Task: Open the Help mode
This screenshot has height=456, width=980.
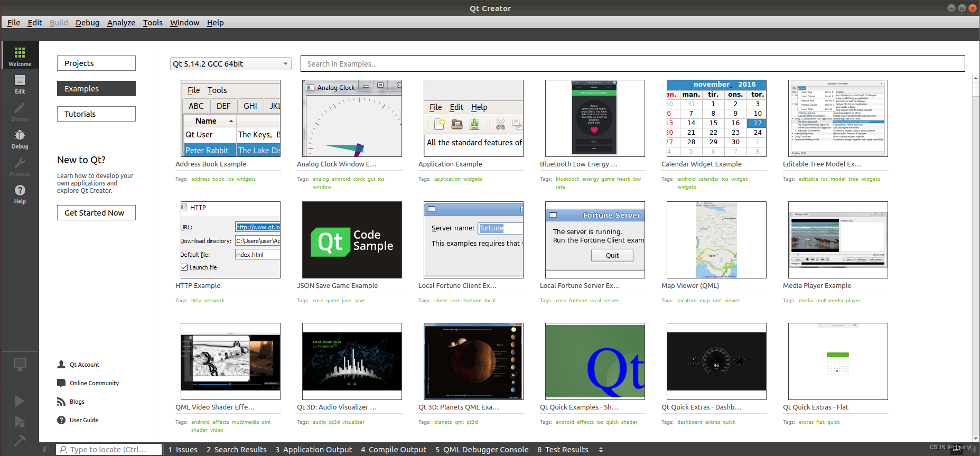Action: pyautogui.click(x=20, y=193)
